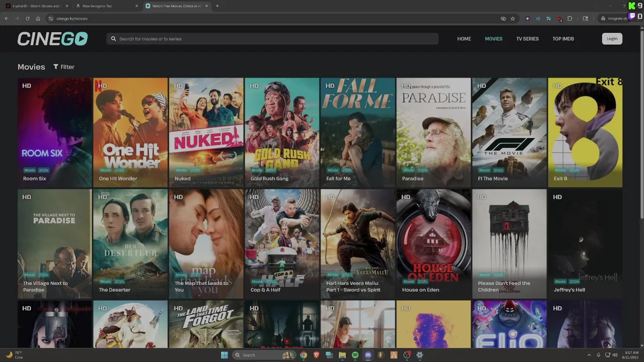Click the 7TV extension icon
This screenshot has width=644, height=362.
(x=548, y=19)
